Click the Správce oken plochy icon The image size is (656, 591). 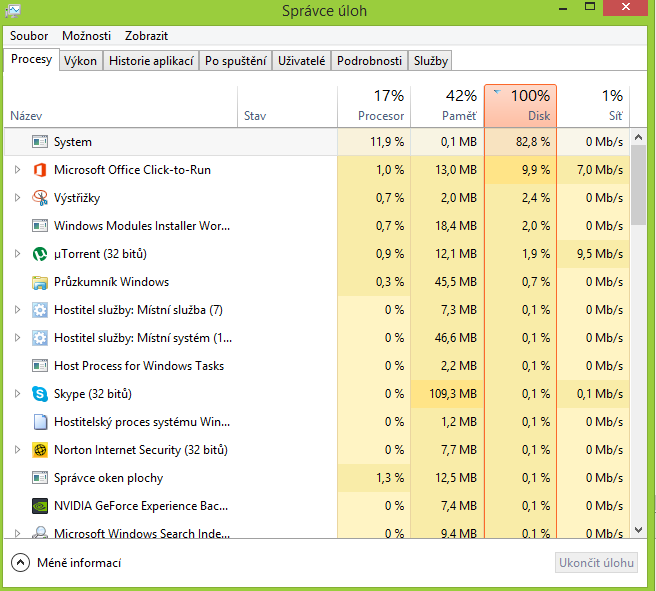[x=40, y=478]
